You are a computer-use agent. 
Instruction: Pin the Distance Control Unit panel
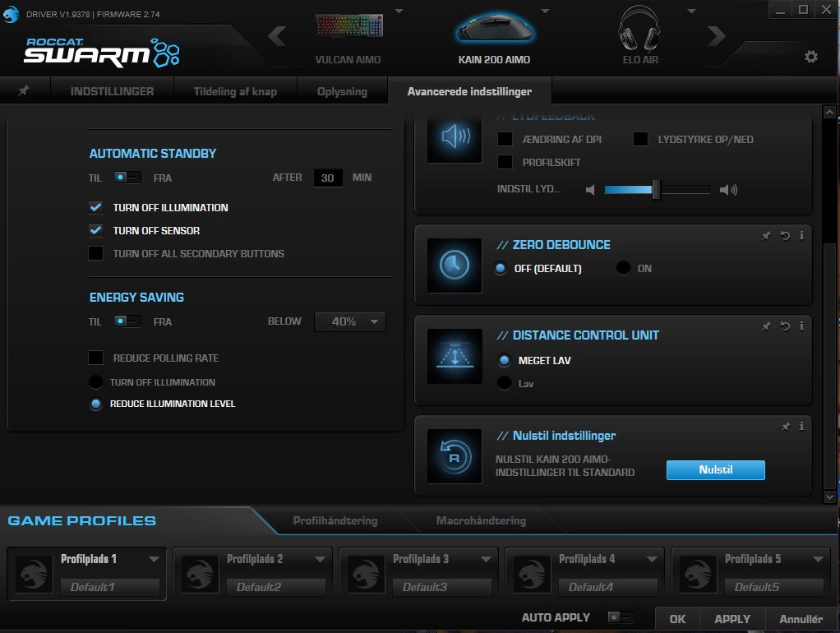(x=766, y=326)
